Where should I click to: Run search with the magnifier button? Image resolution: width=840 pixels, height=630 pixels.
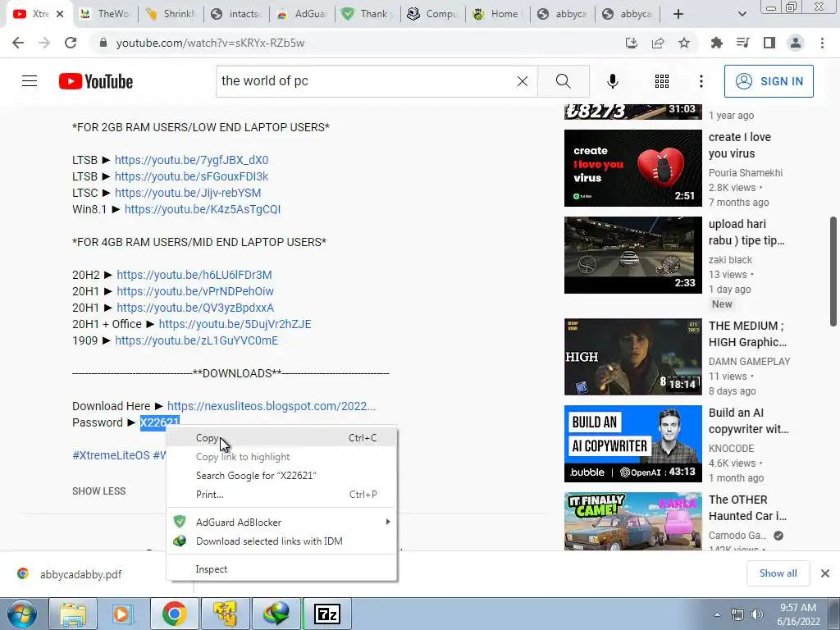point(563,81)
